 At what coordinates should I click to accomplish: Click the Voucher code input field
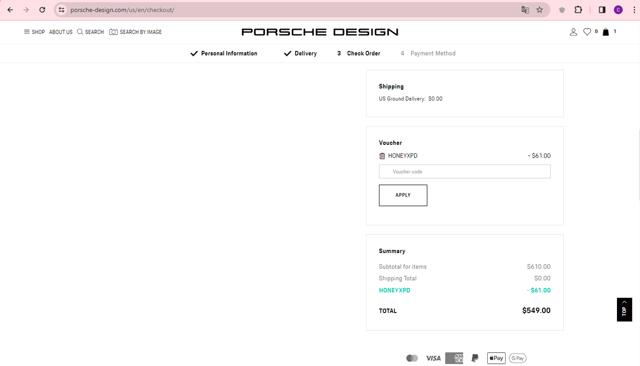pos(464,171)
